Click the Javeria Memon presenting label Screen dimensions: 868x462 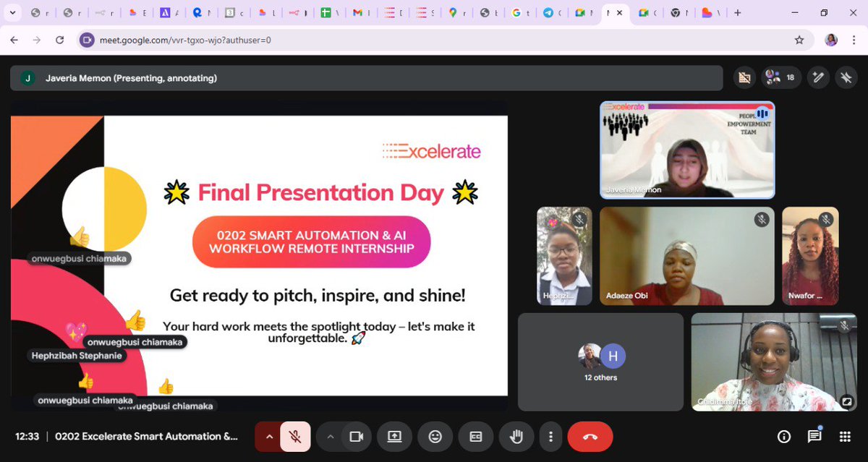coord(131,78)
